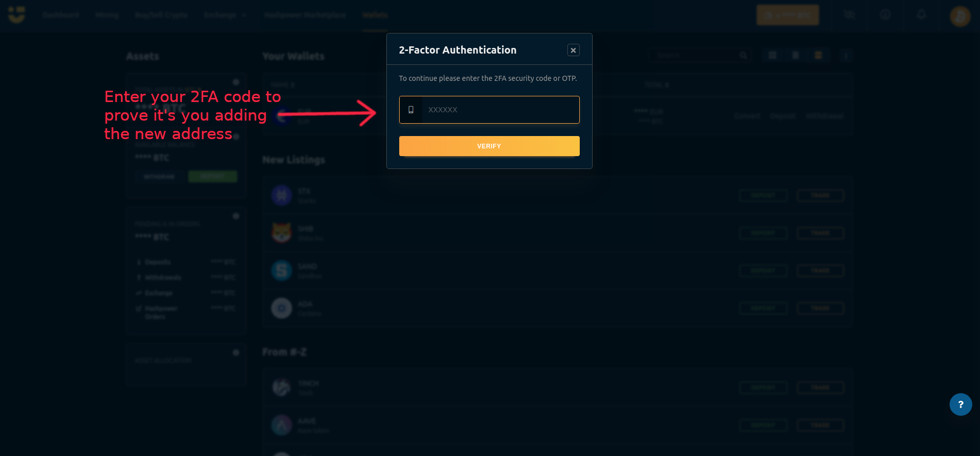Expand the Exchange dropdown menu
The height and width of the screenshot is (456, 980).
(225, 15)
